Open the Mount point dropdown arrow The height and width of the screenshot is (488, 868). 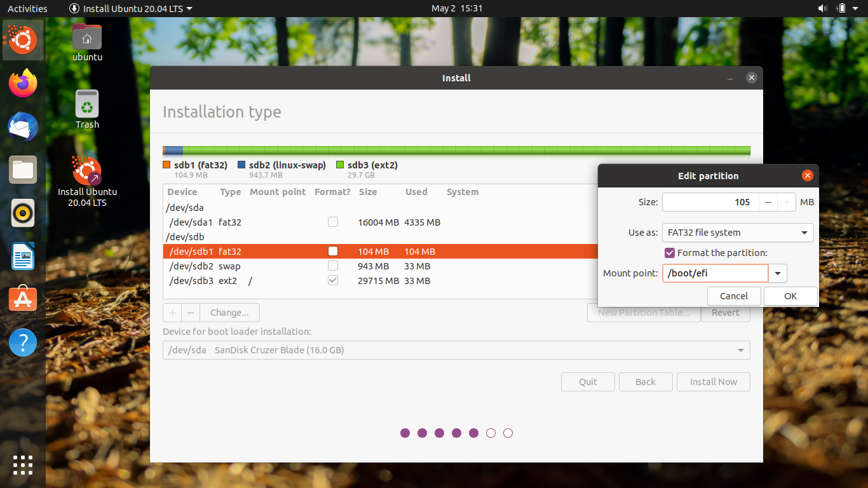tap(778, 273)
